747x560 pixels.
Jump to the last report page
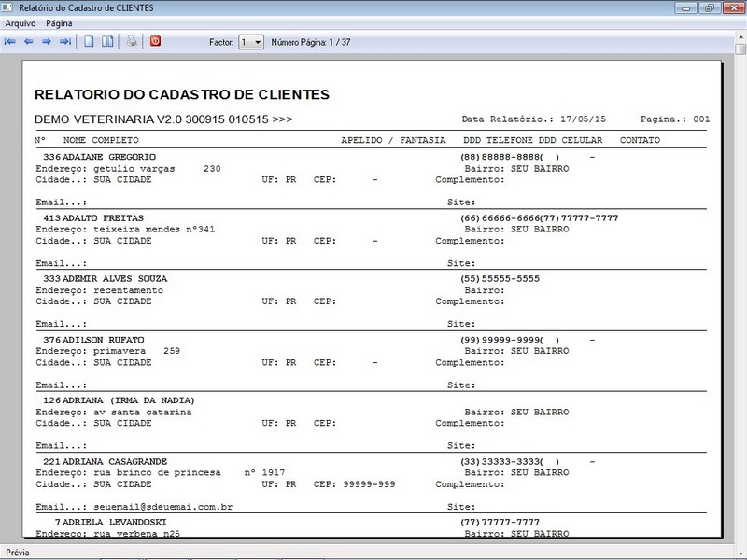point(65,42)
